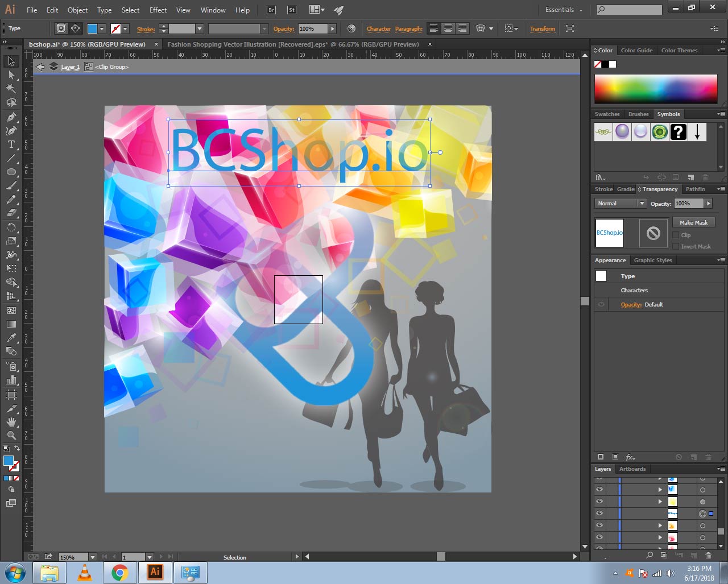Choose the Eyedropper tool
This screenshot has width=728, height=584.
click(11, 338)
